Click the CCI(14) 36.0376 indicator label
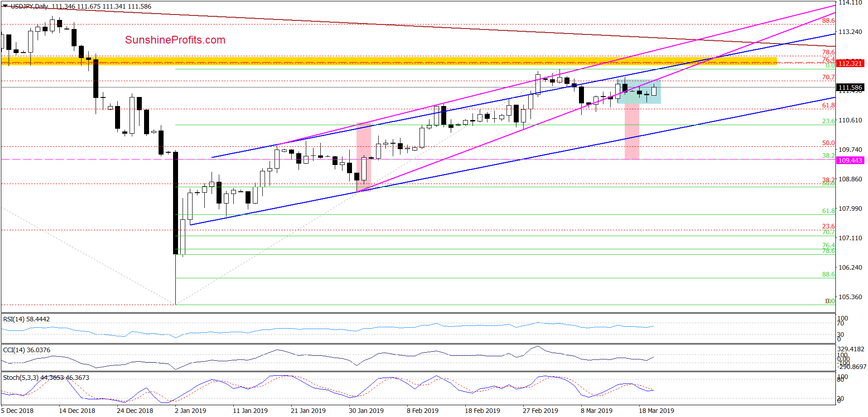868x417 pixels. [26, 350]
